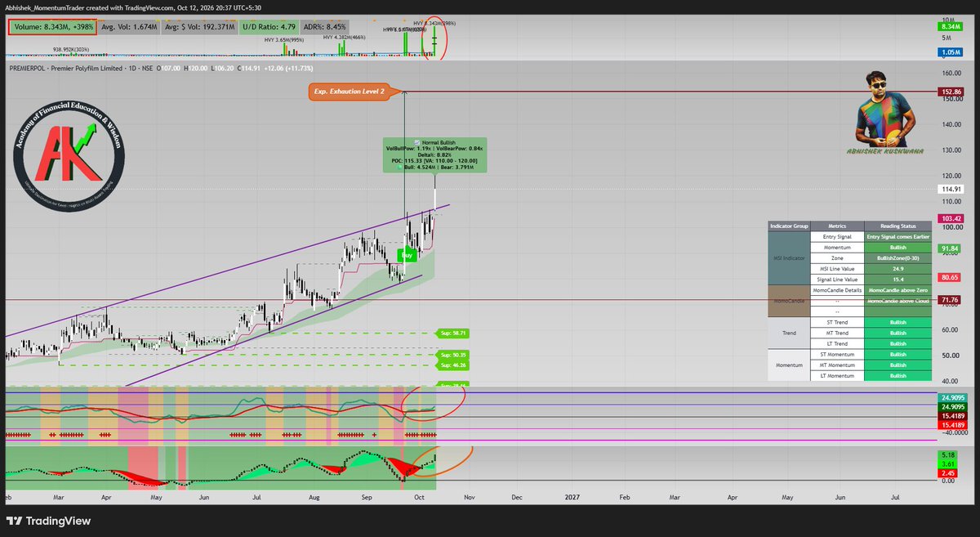Click the 8.34M volume axis label

pyautogui.click(x=951, y=27)
